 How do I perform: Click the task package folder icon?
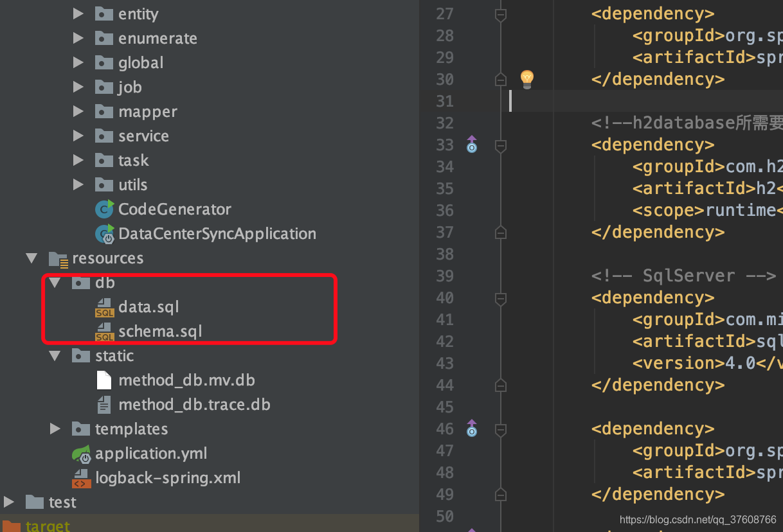point(104,160)
